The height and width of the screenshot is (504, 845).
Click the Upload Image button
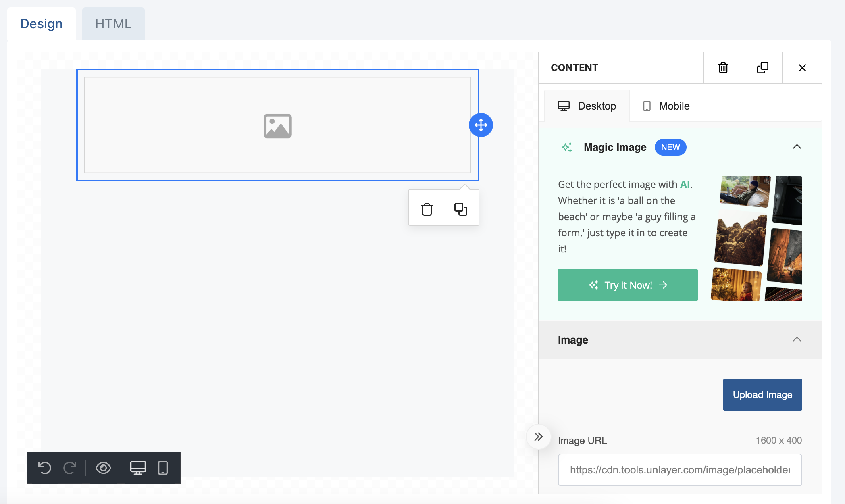click(762, 395)
